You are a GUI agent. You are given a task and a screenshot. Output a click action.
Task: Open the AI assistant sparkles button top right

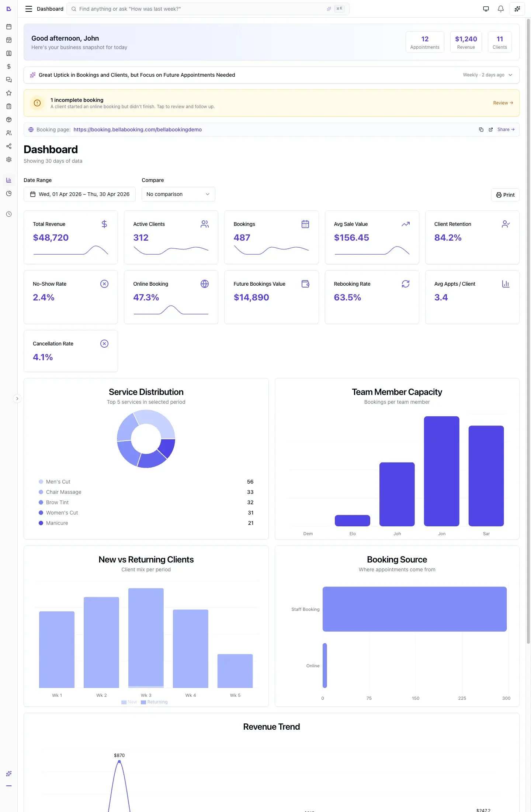tap(517, 9)
